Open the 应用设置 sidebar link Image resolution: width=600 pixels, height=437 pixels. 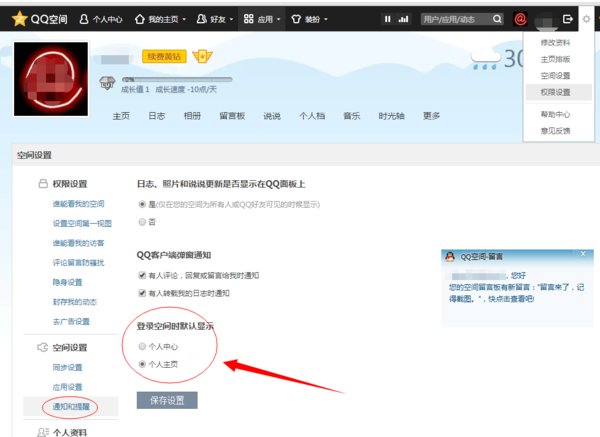(67, 387)
